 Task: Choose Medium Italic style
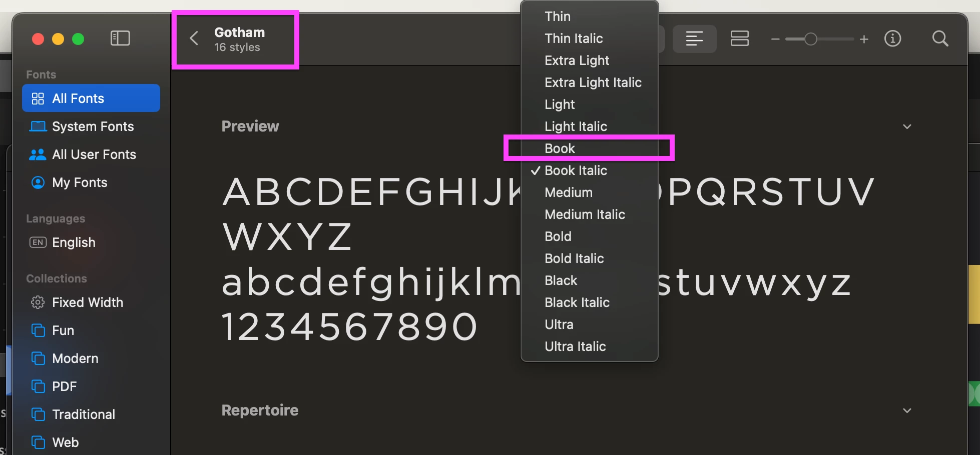point(590,214)
